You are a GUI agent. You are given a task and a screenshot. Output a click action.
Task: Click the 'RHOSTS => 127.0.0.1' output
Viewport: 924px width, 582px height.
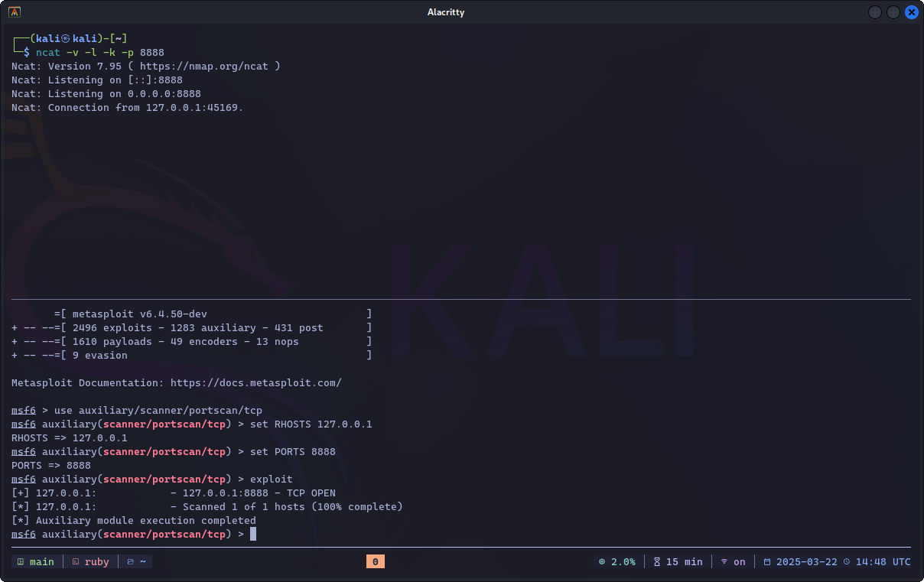[x=70, y=437]
